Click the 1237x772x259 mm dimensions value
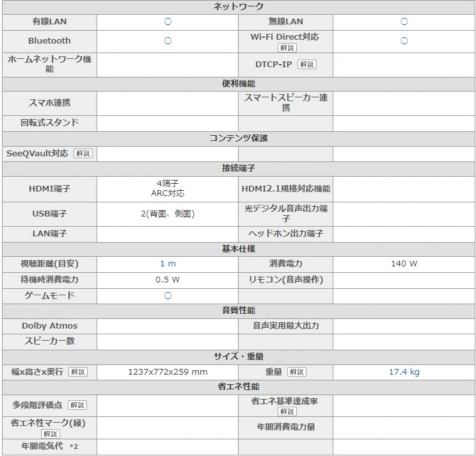Screen dimensions: 476x456 168,372
